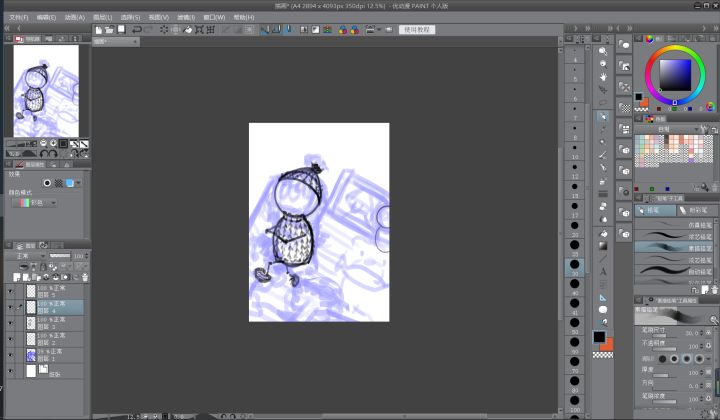This screenshot has width=720, height=420.
Task: Open the expression color mode dropdown
Action: point(35,202)
